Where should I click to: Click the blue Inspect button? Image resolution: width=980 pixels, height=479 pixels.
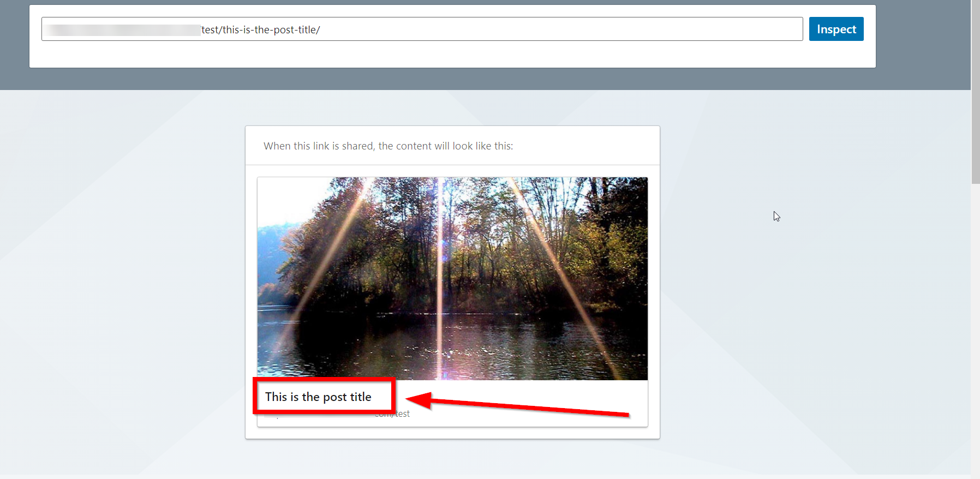pyautogui.click(x=836, y=29)
